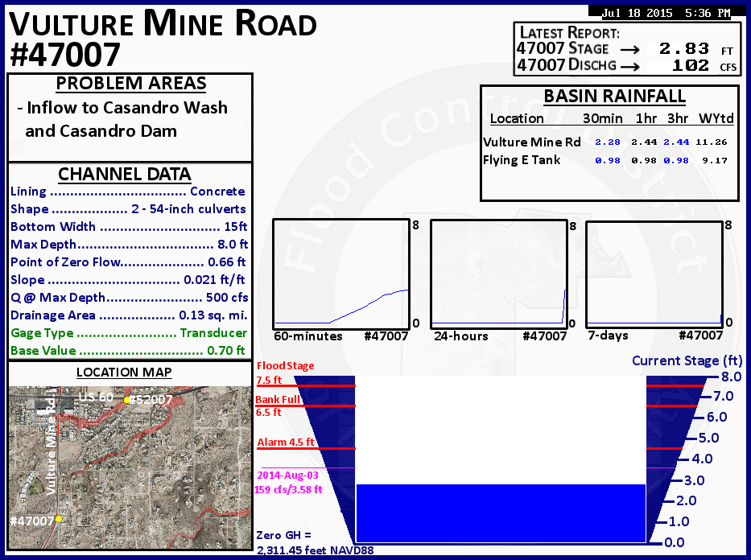Click the BASIN RAINFALL heading

(614, 97)
